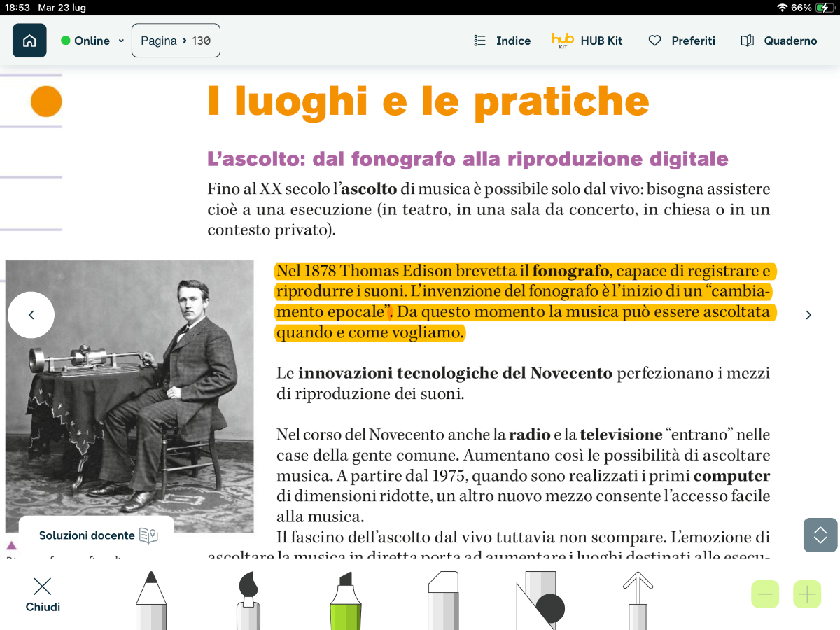This screenshot has height=630, width=840.
Task: Select the shapes tool
Action: (x=540, y=601)
